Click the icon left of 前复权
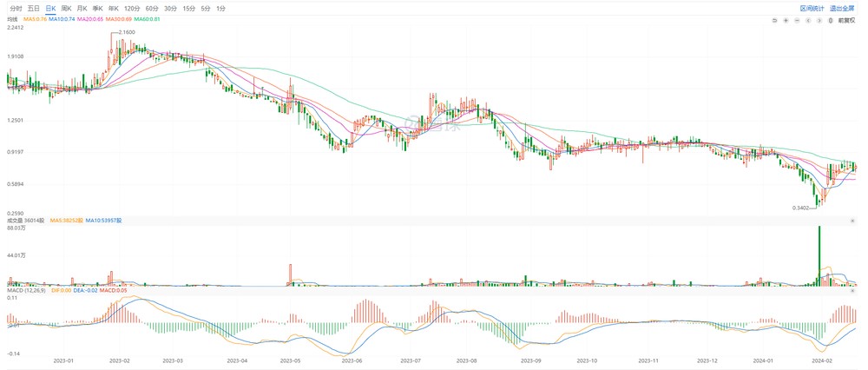Image resolution: width=868 pixels, height=370 pixels. [831, 20]
